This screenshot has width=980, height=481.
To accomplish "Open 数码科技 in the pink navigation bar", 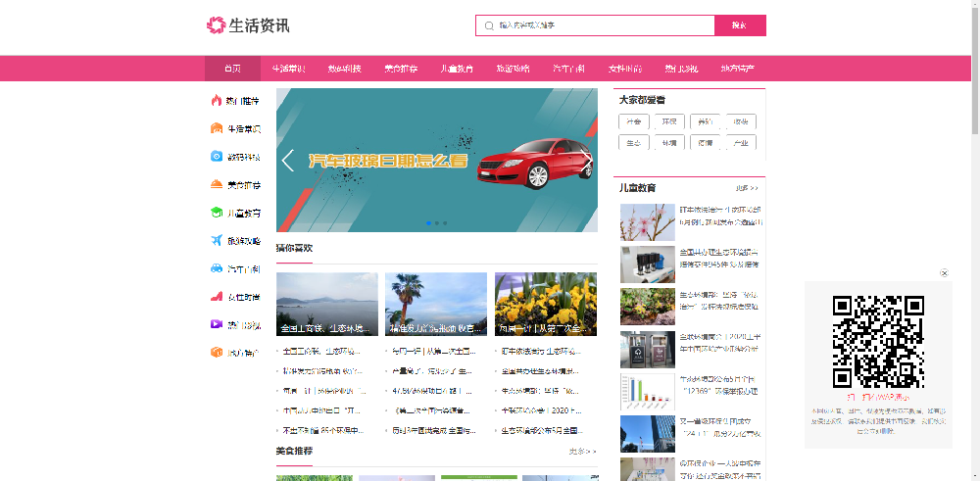I will [344, 69].
